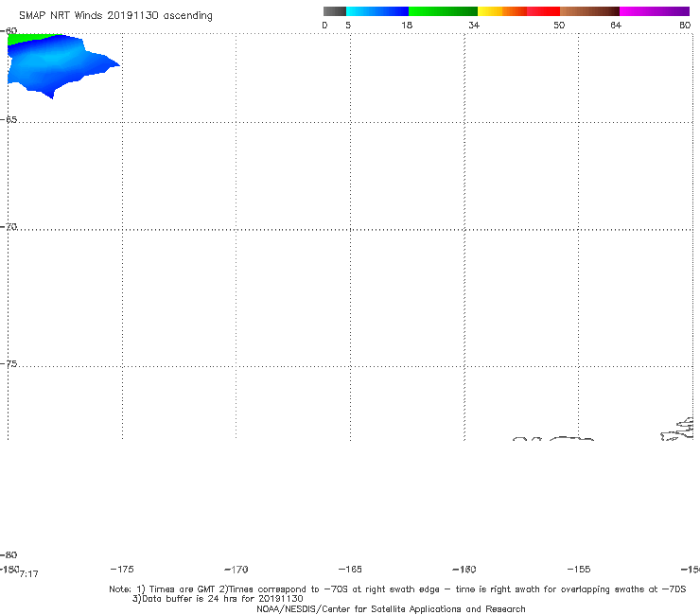Click the longitude label -165
The image size is (700, 615).
(350, 570)
